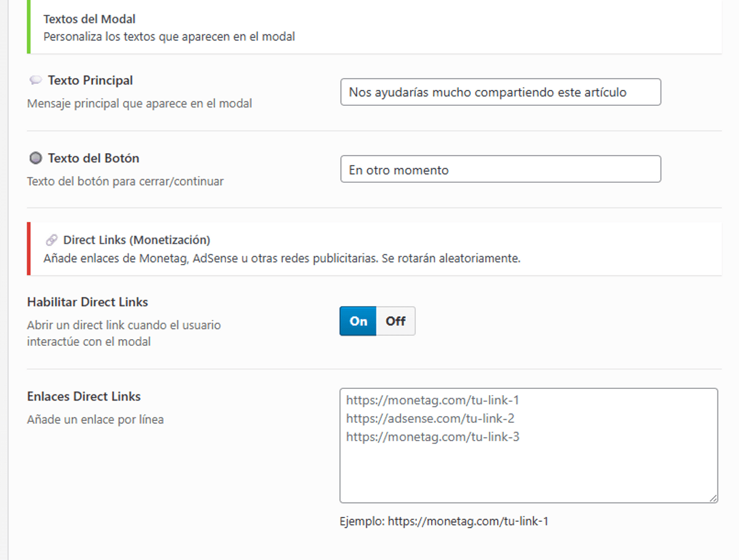Switch Habilitar Direct Links to On

pyautogui.click(x=358, y=321)
